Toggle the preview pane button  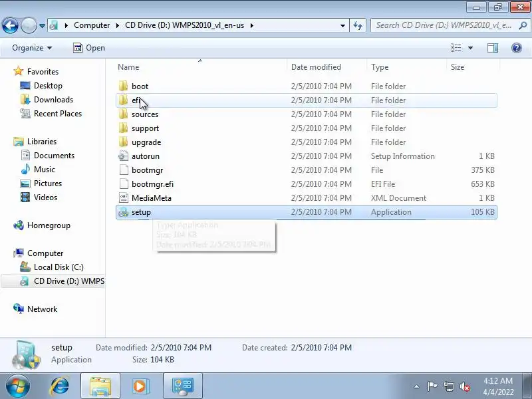493,48
